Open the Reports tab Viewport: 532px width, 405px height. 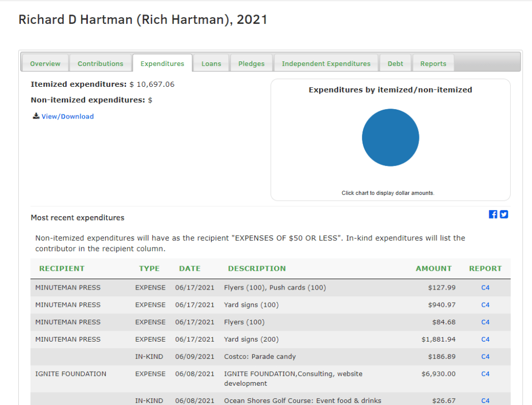tap(433, 63)
